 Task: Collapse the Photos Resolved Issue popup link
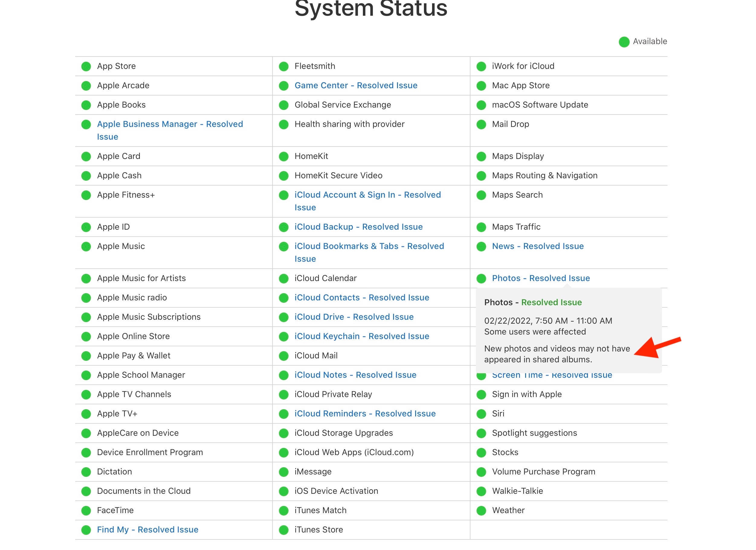(x=541, y=278)
